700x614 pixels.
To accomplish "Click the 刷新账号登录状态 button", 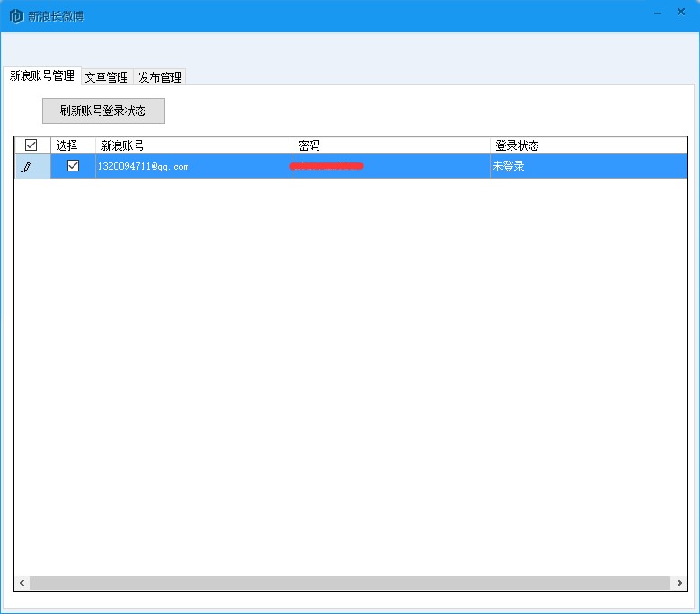I will 103,110.
